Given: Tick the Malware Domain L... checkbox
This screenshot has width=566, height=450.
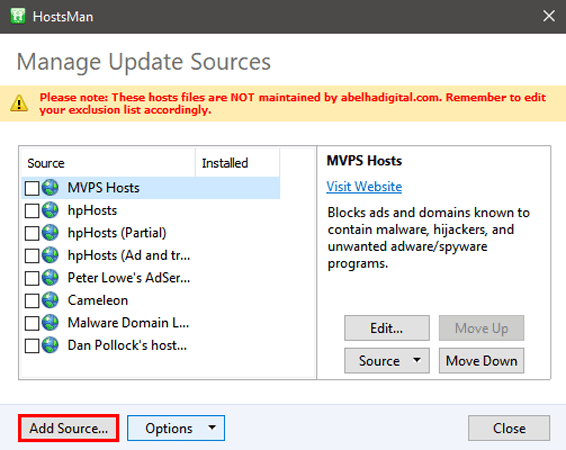Looking at the screenshot, I should point(32,323).
